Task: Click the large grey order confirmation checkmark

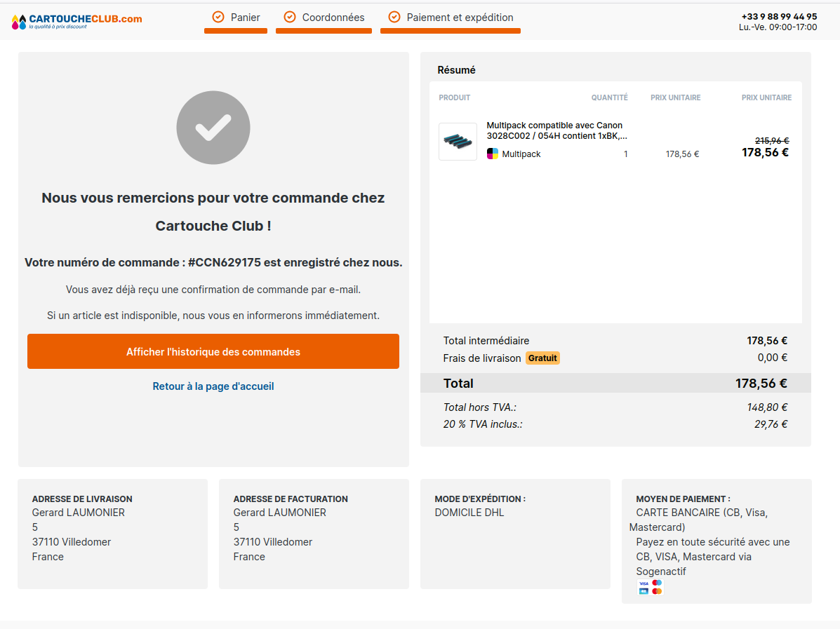Action: pos(213,128)
